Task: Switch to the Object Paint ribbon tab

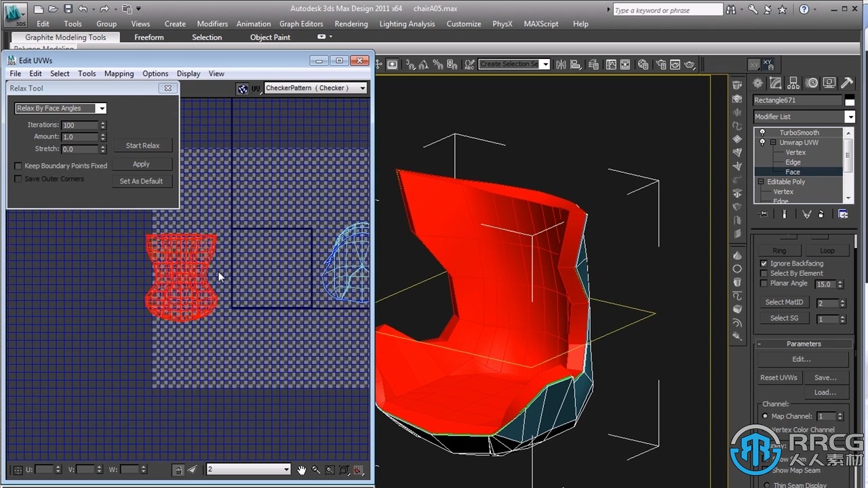Action: (x=270, y=37)
